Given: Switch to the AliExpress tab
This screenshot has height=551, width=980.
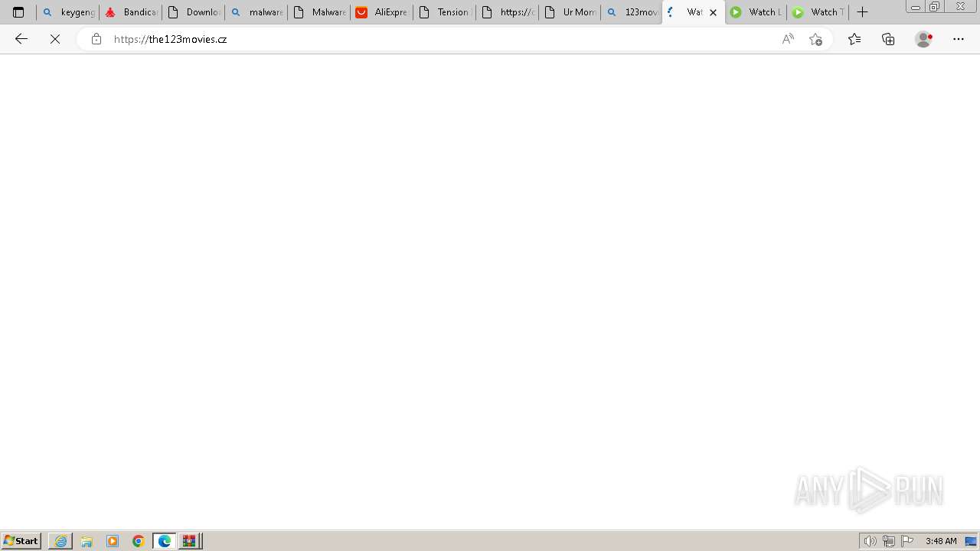Looking at the screenshot, I should click(382, 12).
